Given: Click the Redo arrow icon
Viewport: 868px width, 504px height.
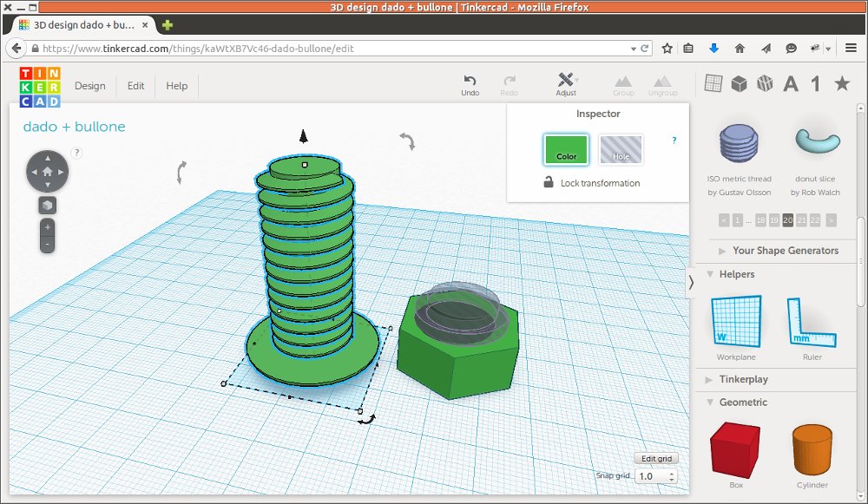Looking at the screenshot, I should tap(510, 80).
